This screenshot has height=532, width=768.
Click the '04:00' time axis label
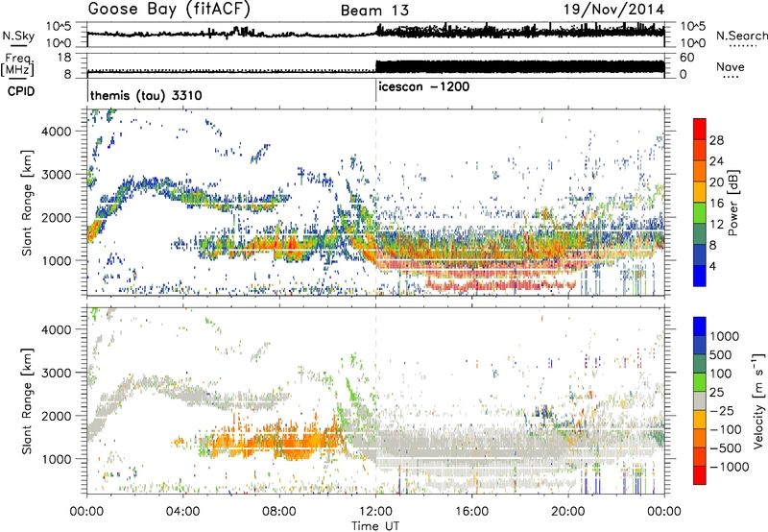pyautogui.click(x=183, y=512)
